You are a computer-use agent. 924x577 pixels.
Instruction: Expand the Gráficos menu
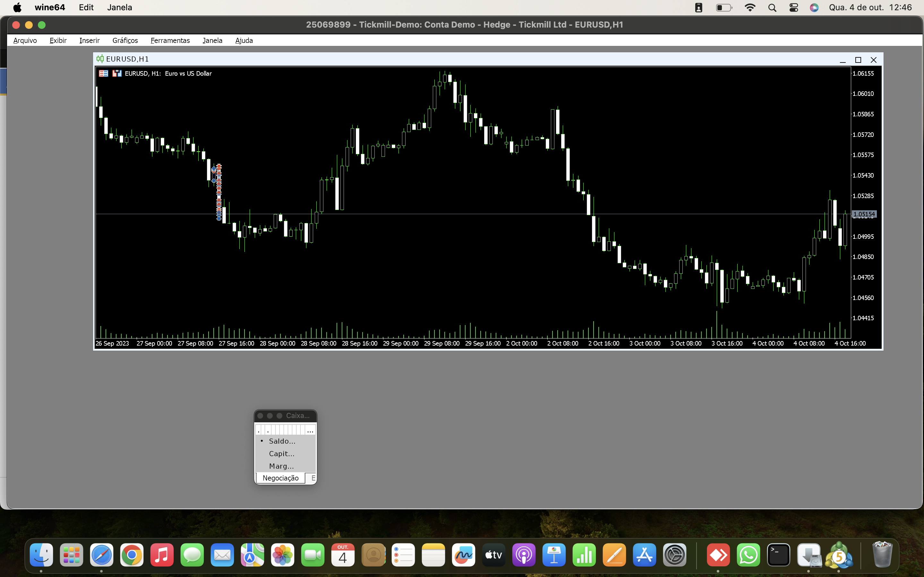tap(125, 40)
